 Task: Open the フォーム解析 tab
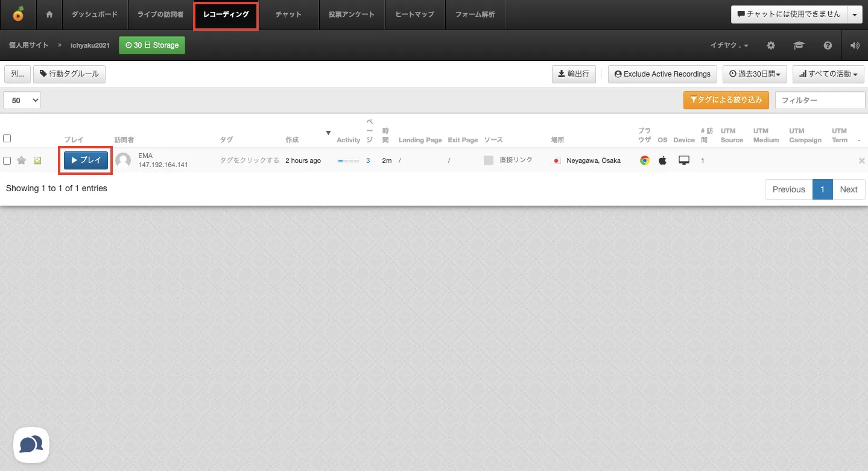pyautogui.click(x=475, y=14)
